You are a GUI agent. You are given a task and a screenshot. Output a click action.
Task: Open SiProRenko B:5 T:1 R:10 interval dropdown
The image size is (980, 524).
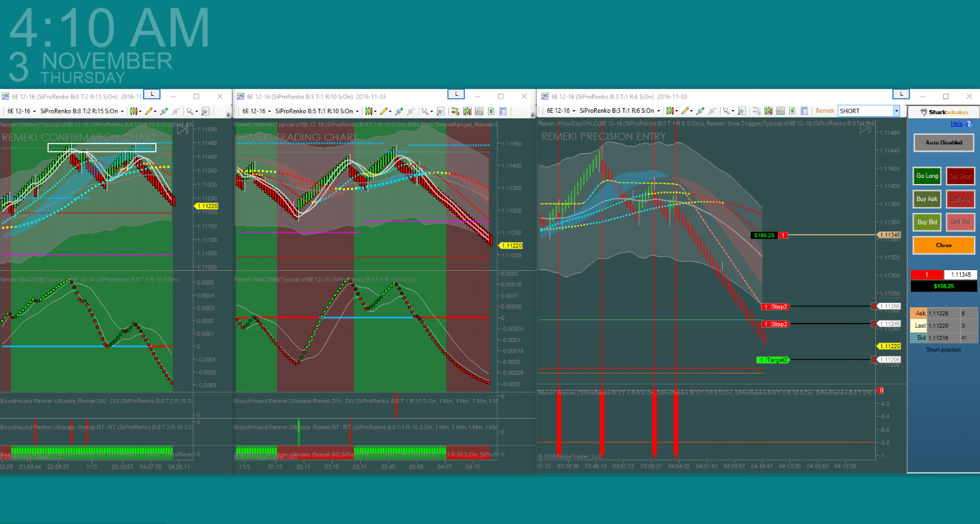(x=317, y=111)
